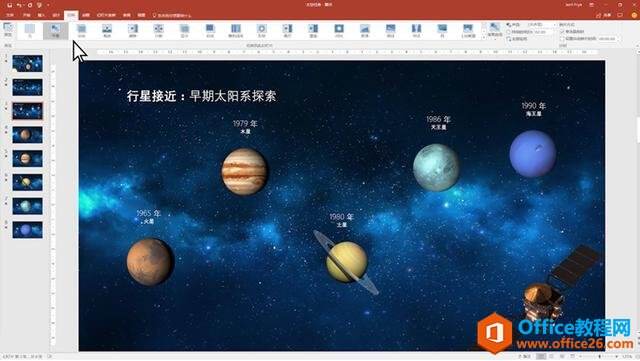
Task: Select slide 1 thumbnail
Action: (27, 63)
